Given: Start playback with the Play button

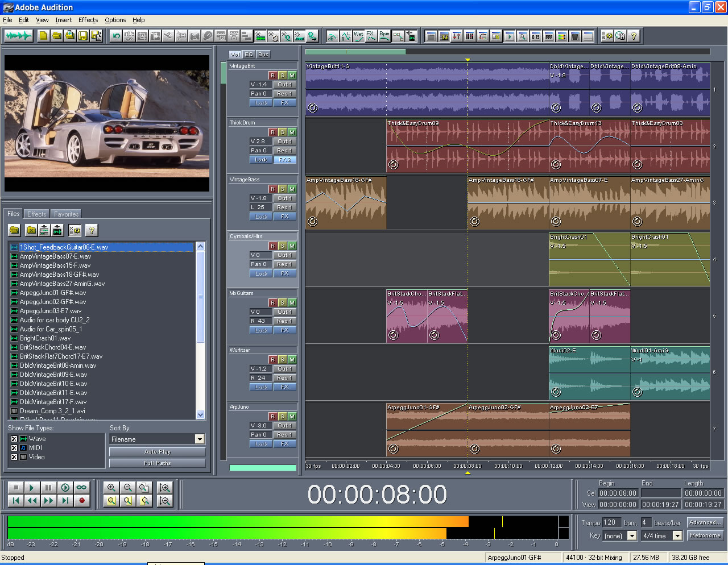Looking at the screenshot, I should tap(32, 488).
